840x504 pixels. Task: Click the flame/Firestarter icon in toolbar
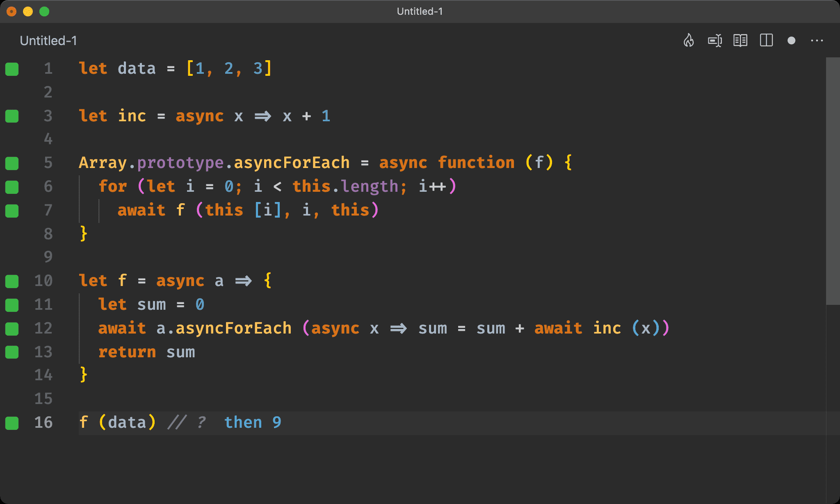click(x=689, y=41)
